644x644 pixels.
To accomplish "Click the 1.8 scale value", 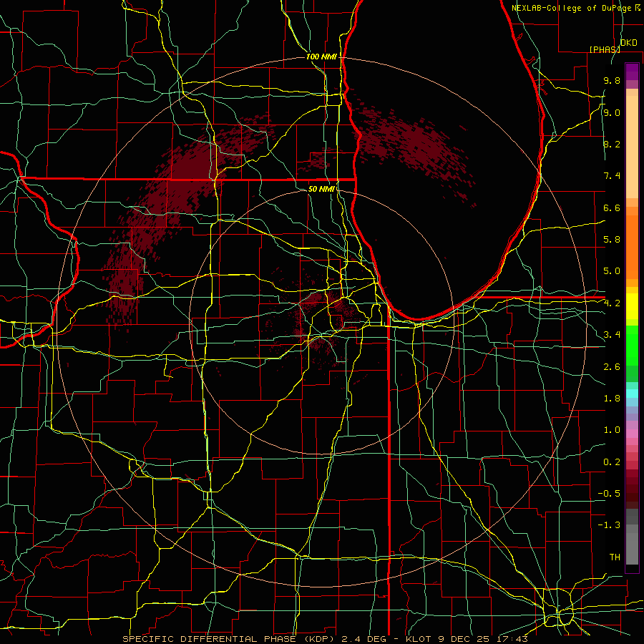I will pyautogui.click(x=612, y=399).
